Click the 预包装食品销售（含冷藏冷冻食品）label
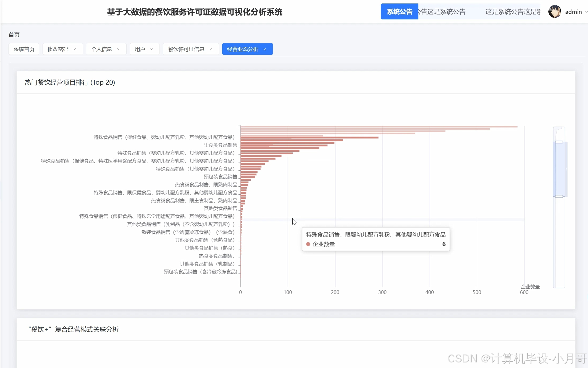The height and width of the screenshot is (368, 588). tap(200, 272)
